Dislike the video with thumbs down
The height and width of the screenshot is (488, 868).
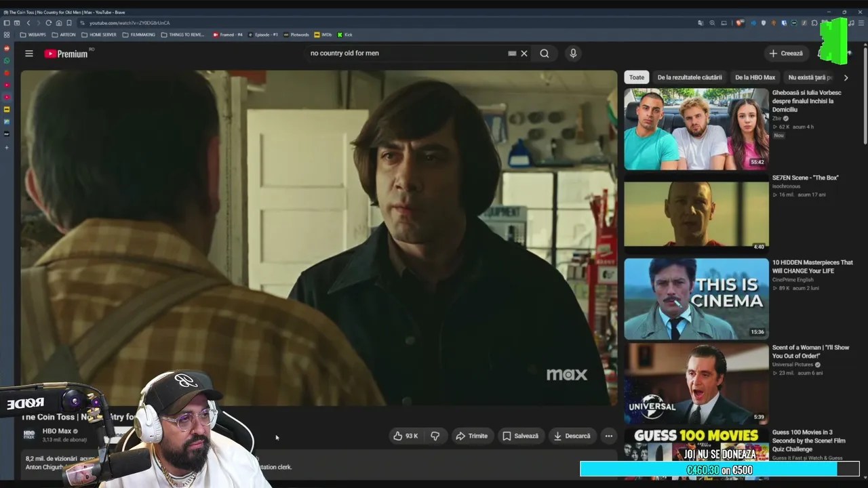pos(435,436)
